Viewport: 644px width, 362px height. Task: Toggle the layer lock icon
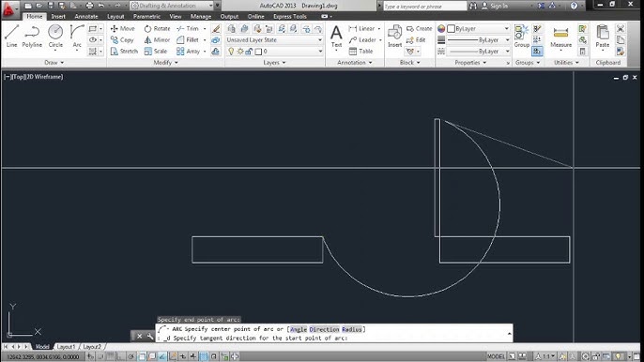249,52
